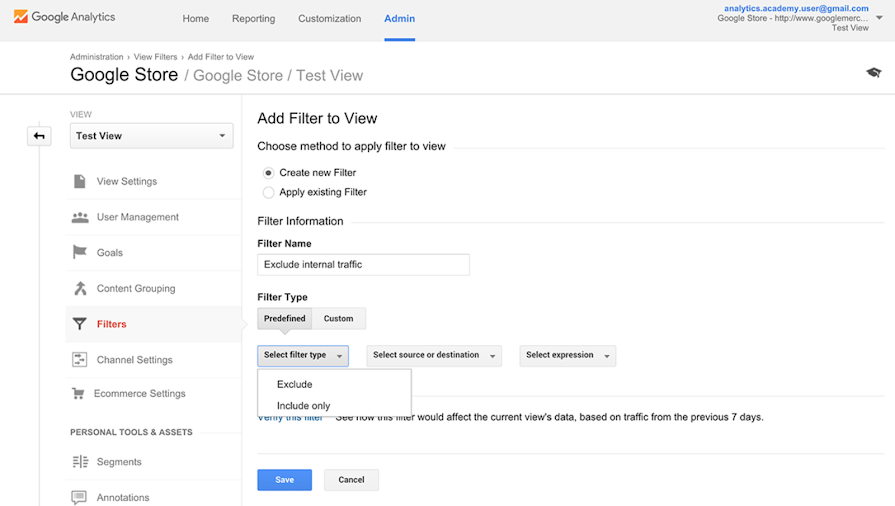The height and width of the screenshot is (506, 895).
Task: Choose Include only from the menu
Action: [x=303, y=406]
